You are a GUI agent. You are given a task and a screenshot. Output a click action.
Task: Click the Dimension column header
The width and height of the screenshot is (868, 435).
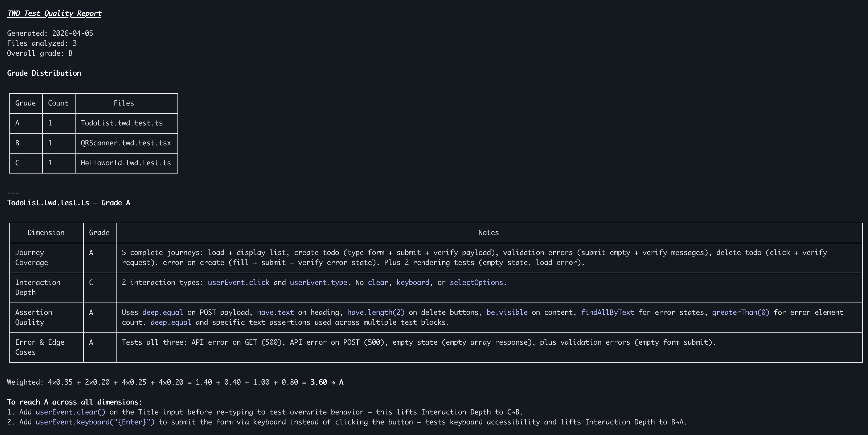point(46,233)
